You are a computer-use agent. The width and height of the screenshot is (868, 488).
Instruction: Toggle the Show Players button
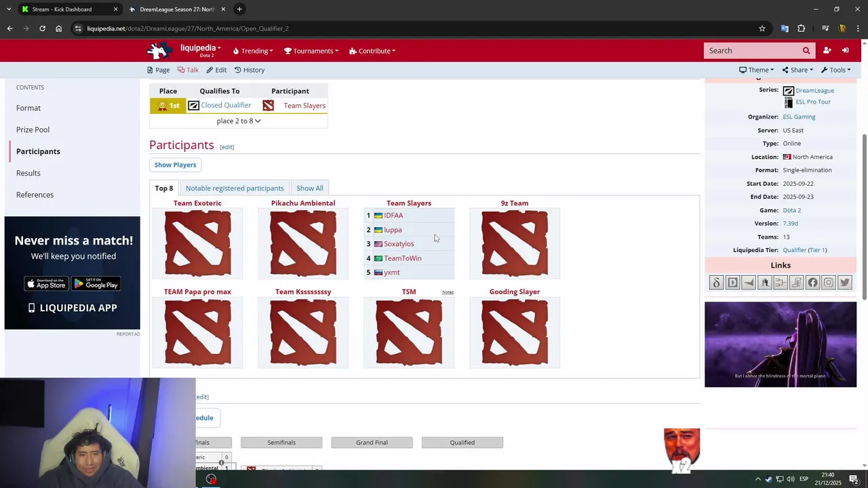tap(175, 165)
